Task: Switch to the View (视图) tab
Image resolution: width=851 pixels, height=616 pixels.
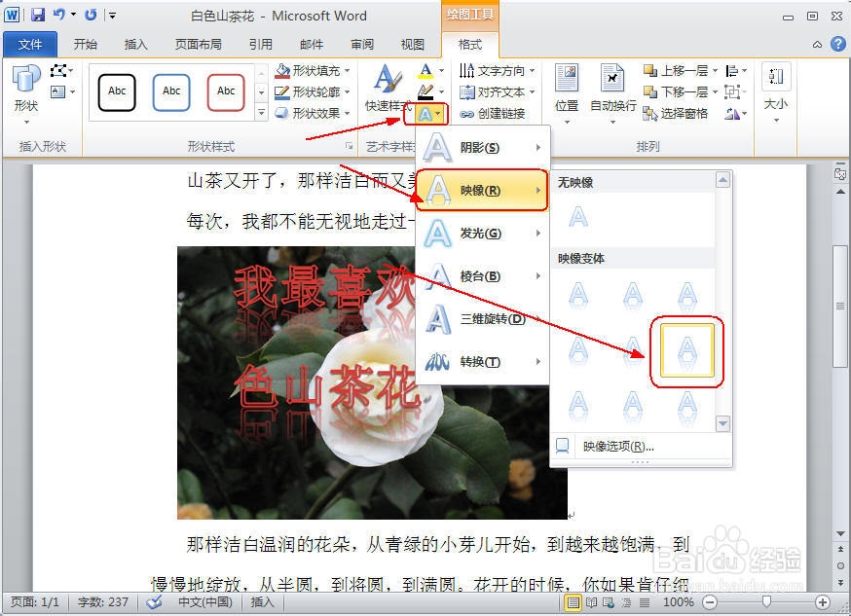Action: 413,45
